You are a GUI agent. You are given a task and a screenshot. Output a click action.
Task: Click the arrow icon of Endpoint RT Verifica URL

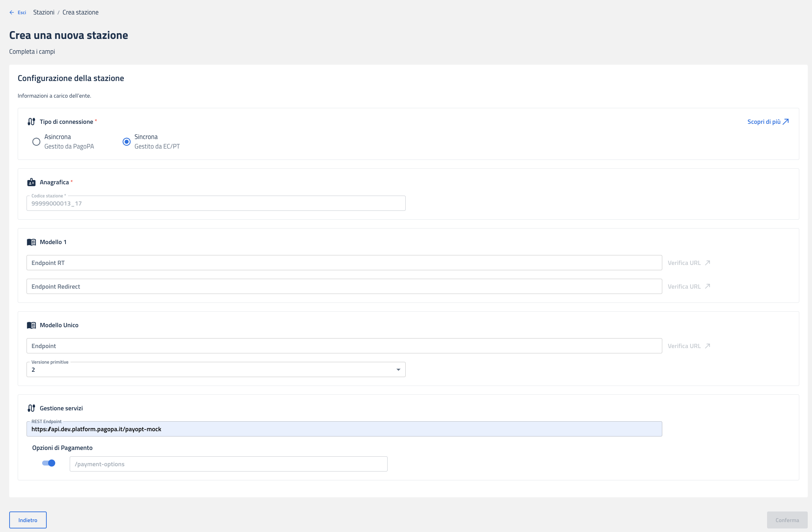[x=708, y=263]
